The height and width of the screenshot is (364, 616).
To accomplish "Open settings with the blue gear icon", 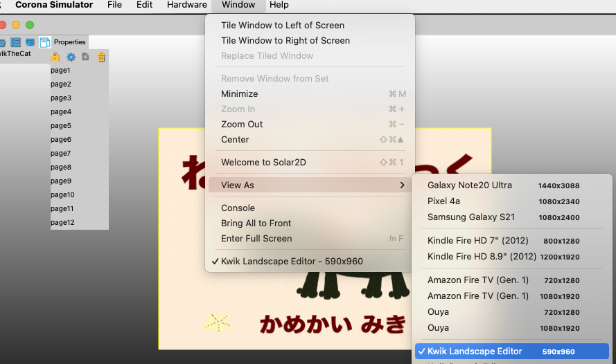I will pyautogui.click(x=71, y=57).
